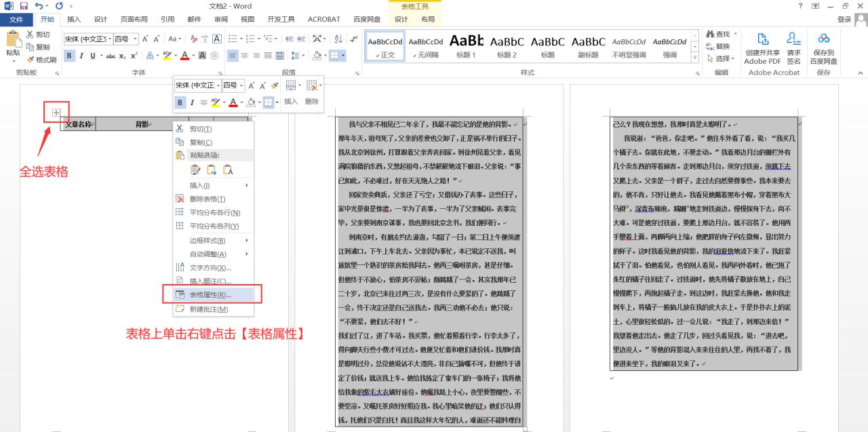Screen dimensions: 868x432
Task: Click the decrease indent icon
Action: point(290,39)
